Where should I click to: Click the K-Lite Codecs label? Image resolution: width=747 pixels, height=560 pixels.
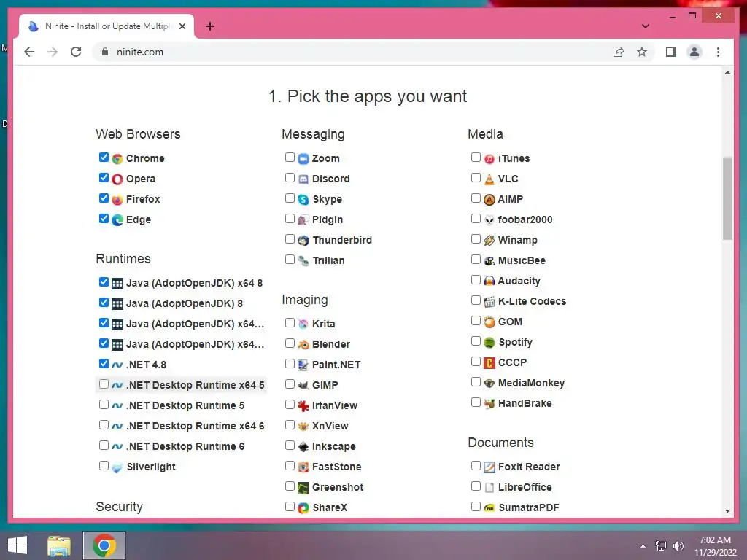click(532, 301)
